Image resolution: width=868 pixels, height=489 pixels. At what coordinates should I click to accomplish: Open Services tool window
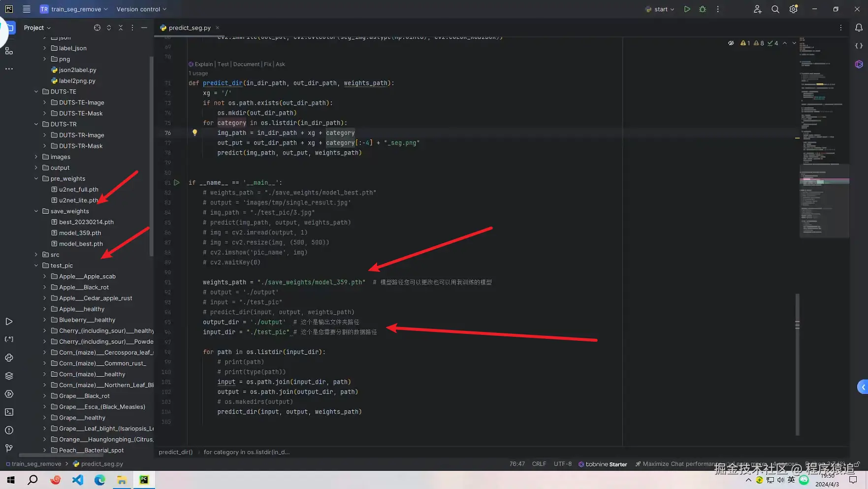9,394
